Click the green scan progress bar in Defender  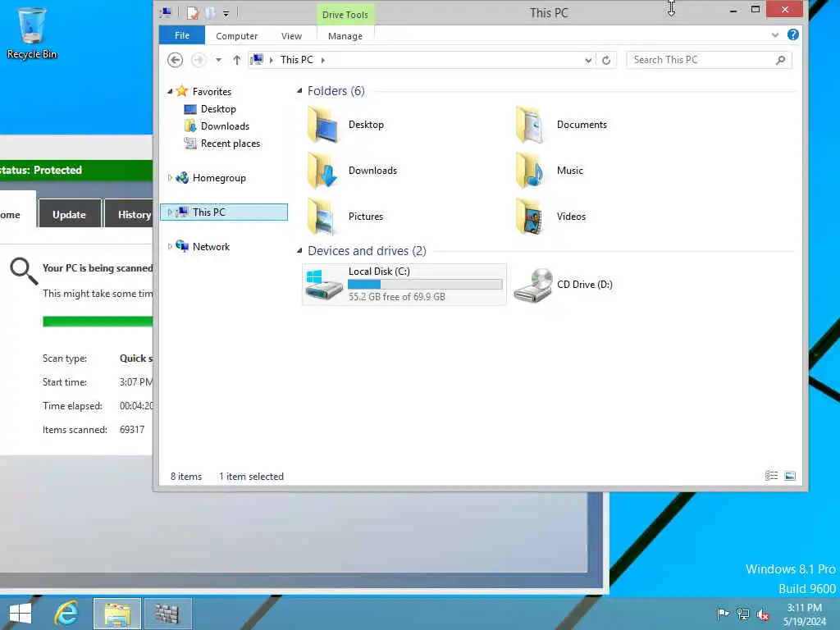(98, 322)
